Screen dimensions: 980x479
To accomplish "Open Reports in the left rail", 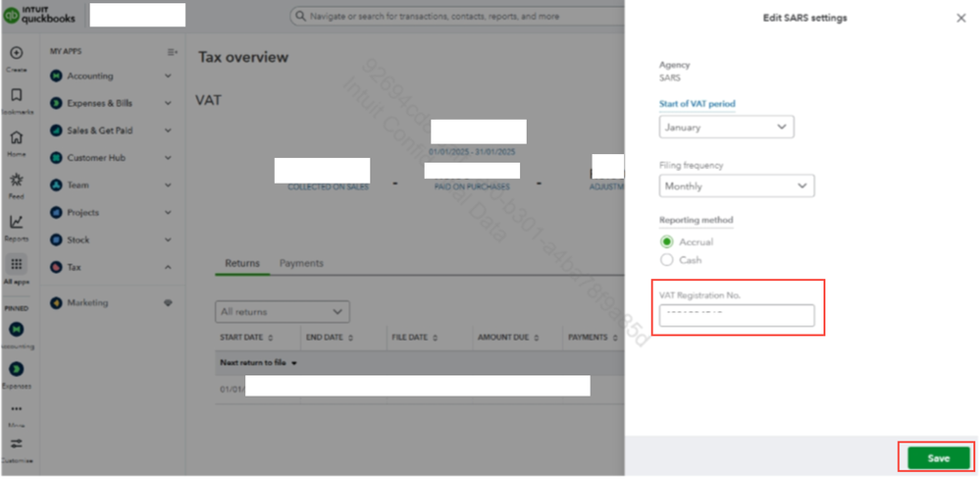I will [x=17, y=222].
